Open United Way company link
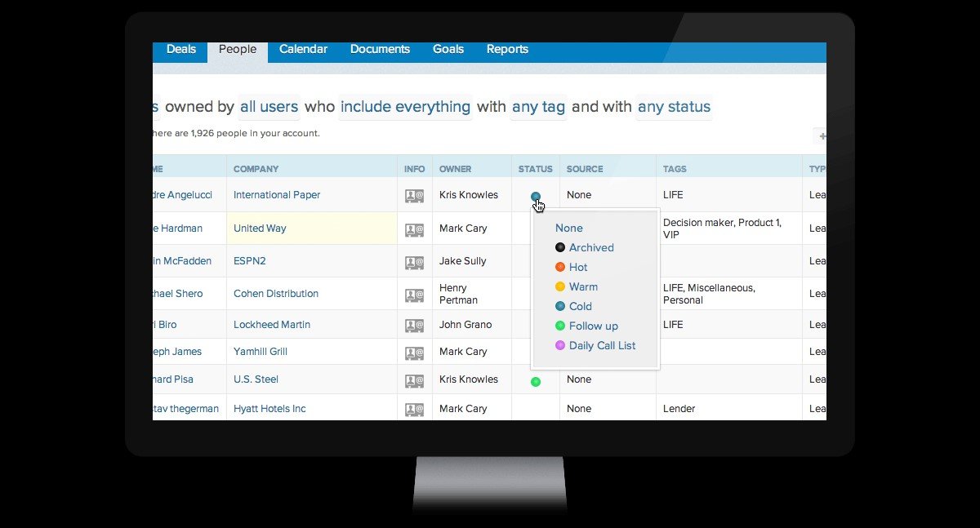This screenshot has width=980, height=528. tap(260, 229)
